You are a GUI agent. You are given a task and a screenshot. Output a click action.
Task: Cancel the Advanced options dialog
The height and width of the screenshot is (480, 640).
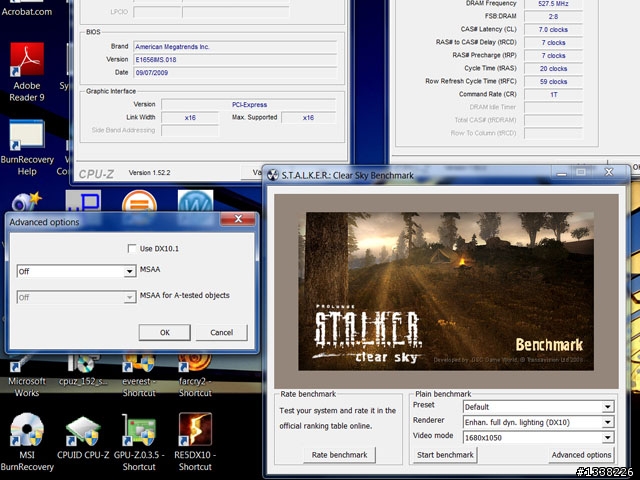click(222, 333)
